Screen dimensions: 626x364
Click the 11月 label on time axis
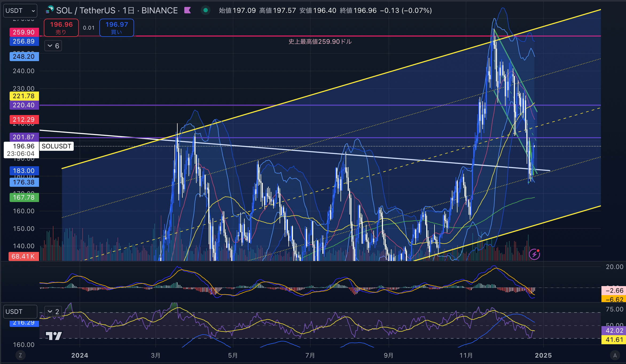pyautogui.click(x=466, y=355)
